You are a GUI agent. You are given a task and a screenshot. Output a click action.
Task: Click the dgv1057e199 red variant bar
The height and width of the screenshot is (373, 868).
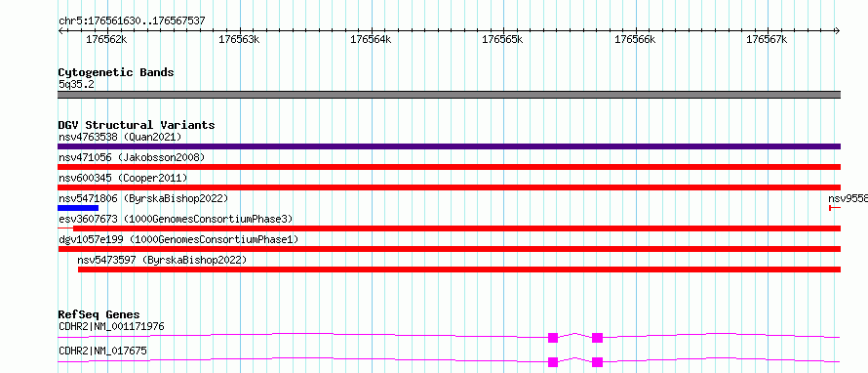pos(449,249)
